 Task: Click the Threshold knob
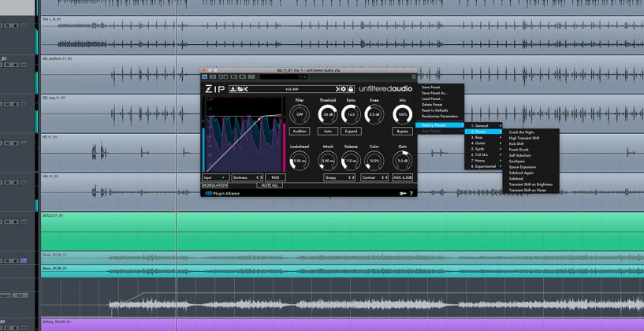point(326,114)
